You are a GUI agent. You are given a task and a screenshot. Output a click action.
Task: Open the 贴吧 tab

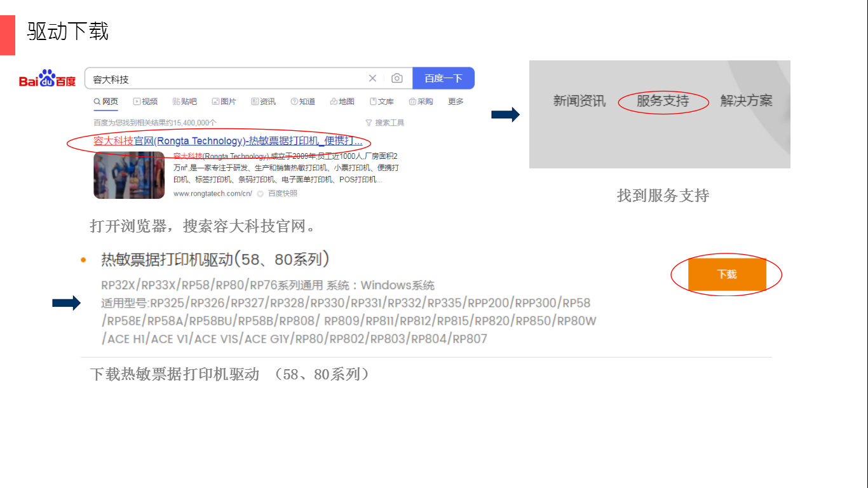pyautogui.click(x=185, y=102)
